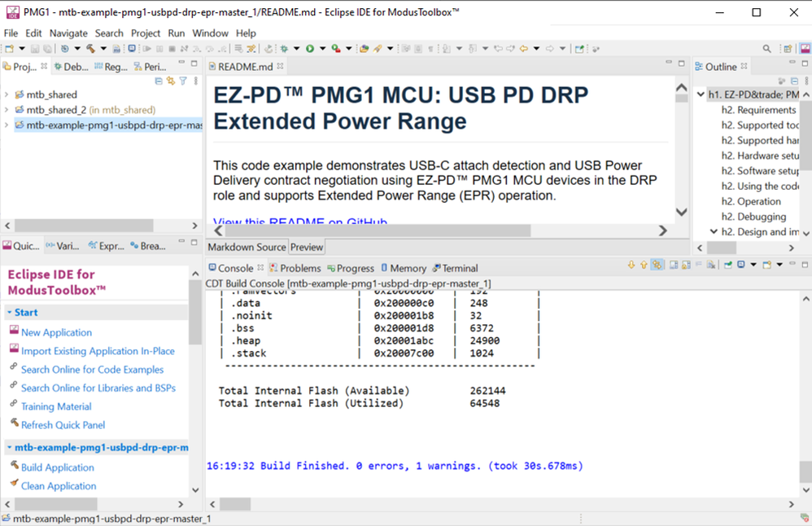Click the Display Selected Console icon
This screenshot has width=812, height=526.
point(741,265)
